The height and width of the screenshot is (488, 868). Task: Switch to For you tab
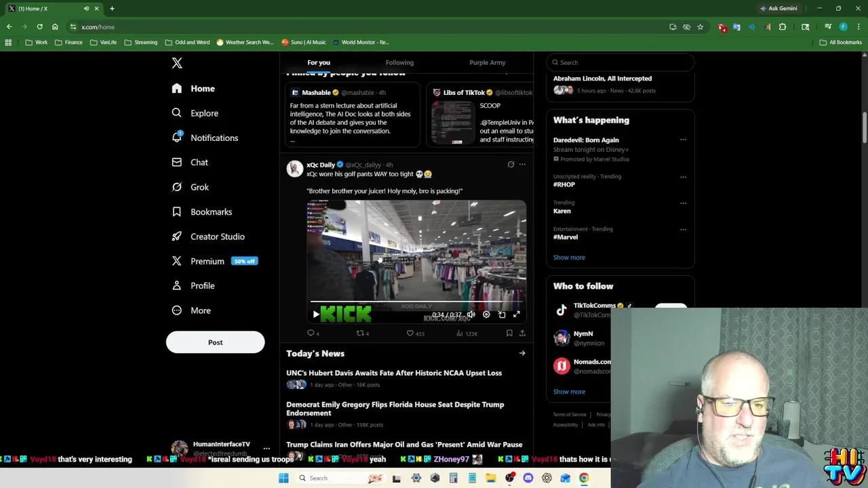(x=319, y=62)
